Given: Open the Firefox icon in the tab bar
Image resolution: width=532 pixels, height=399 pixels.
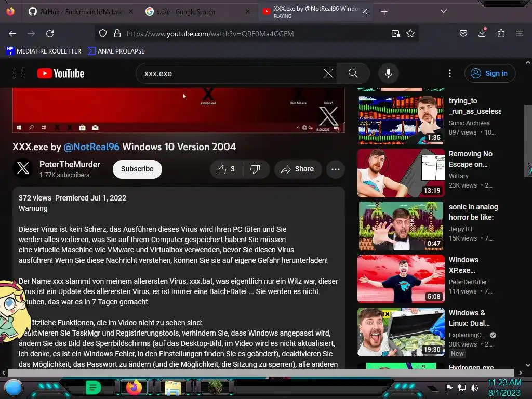Looking at the screenshot, I should point(10,11).
